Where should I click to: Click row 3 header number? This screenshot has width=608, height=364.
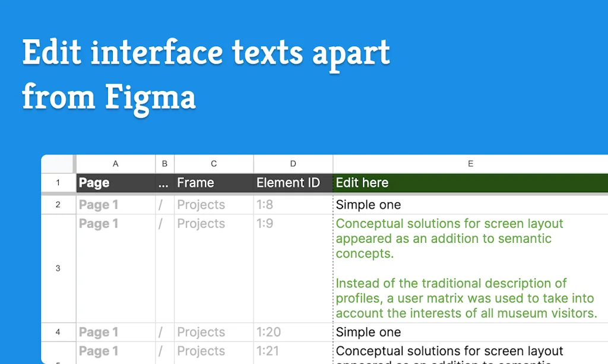[x=58, y=268]
